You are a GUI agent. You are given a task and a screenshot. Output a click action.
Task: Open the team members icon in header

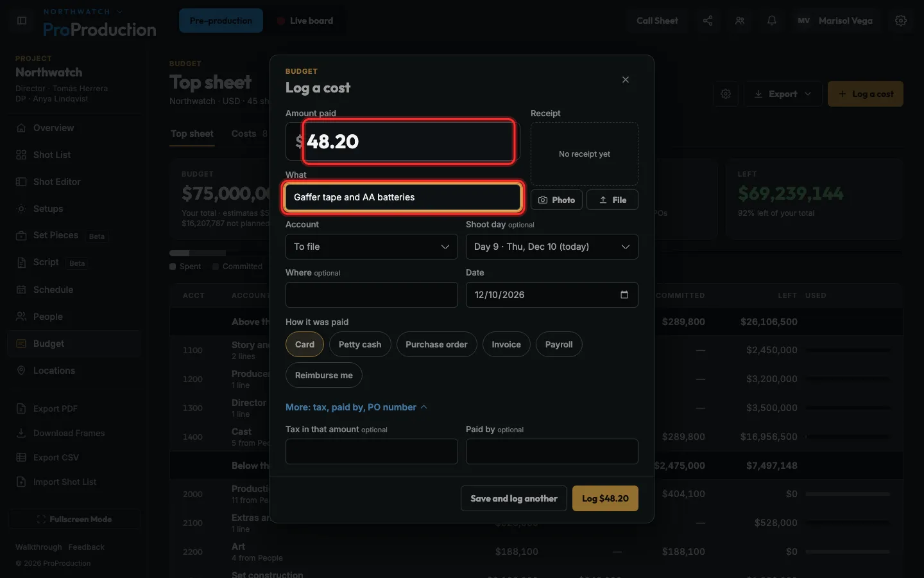point(740,21)
